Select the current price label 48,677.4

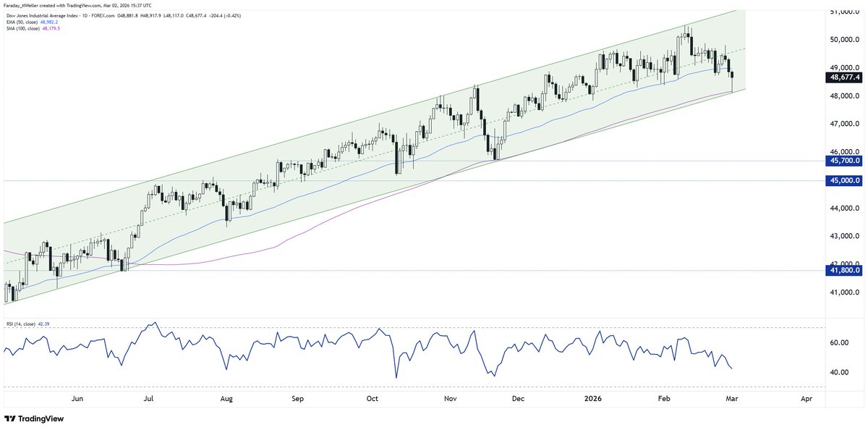pyautogui.click(x=843, y=77)
